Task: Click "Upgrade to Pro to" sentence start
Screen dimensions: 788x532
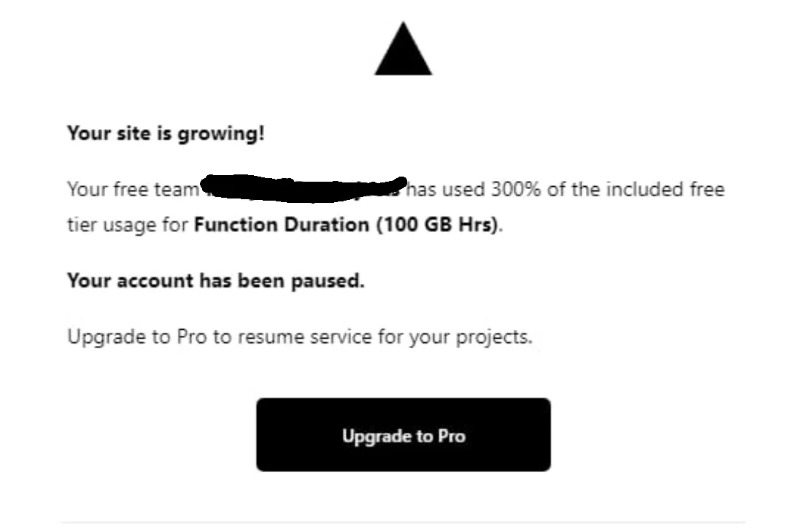Action: tap(148, 337)
